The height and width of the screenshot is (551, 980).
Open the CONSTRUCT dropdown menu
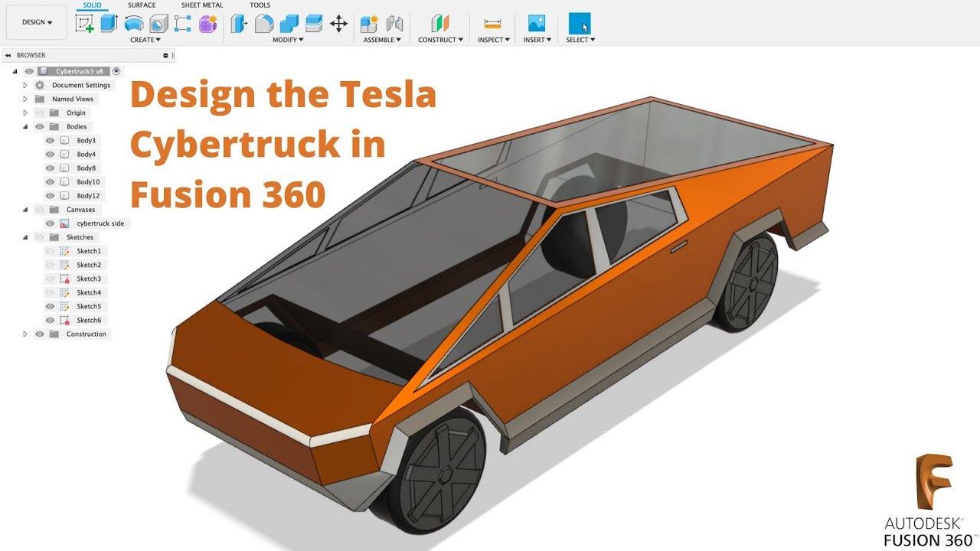pos(440,40)
